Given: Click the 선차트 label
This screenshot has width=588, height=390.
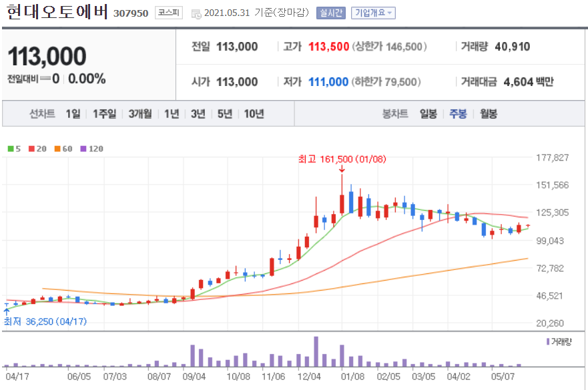Looking at the screenshot, I should tap(42, 113).
